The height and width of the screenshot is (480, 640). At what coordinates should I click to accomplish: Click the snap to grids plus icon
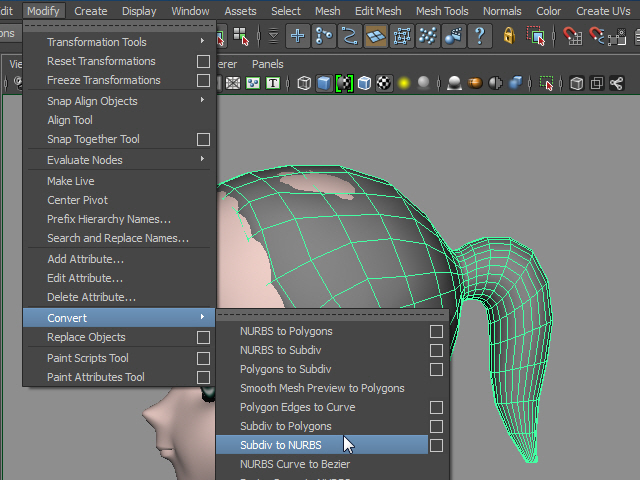click(x=298, y=37)
